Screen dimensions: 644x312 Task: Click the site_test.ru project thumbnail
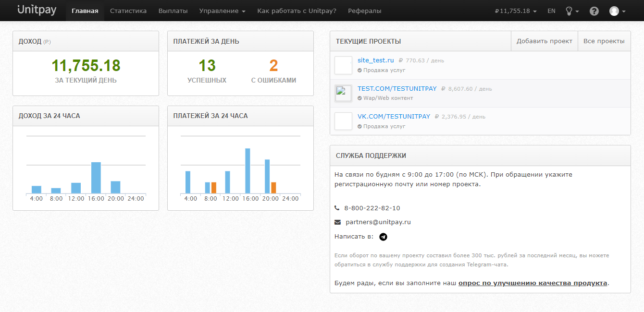coord(343,65)
